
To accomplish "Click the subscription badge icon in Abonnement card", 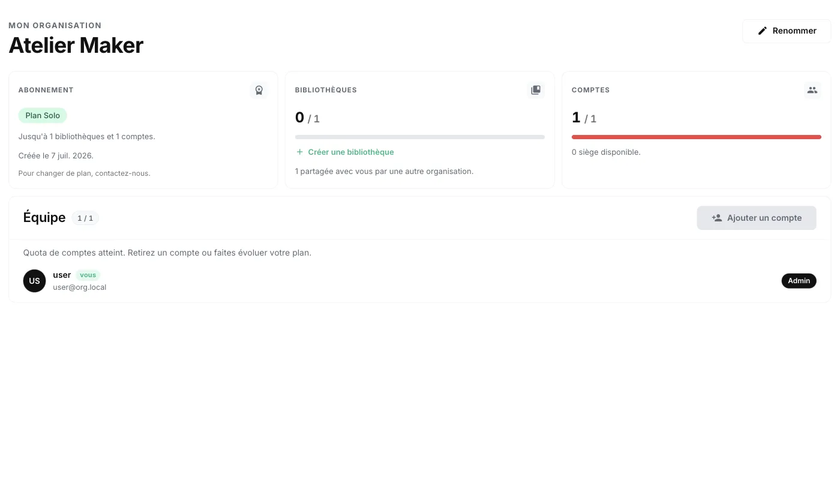I will point(259,90).
